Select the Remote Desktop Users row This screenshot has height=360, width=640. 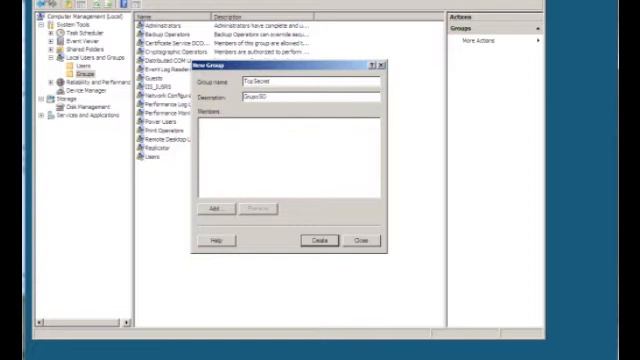click(x=164, y=139)
